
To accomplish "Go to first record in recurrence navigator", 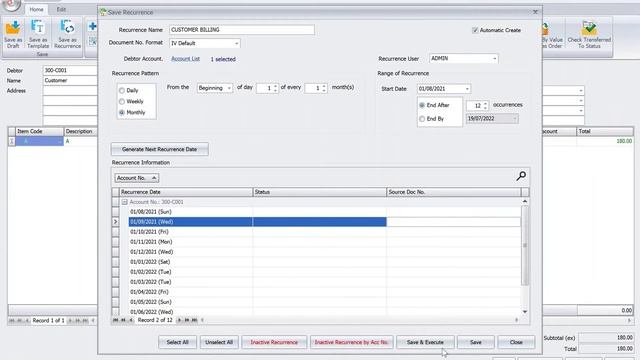I will [x=116, y=320].
